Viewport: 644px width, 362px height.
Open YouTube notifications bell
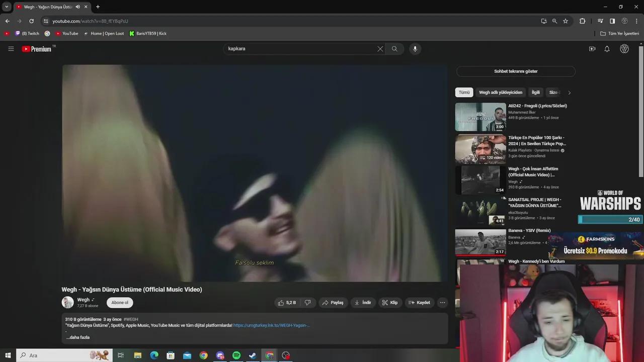point(607,49)
